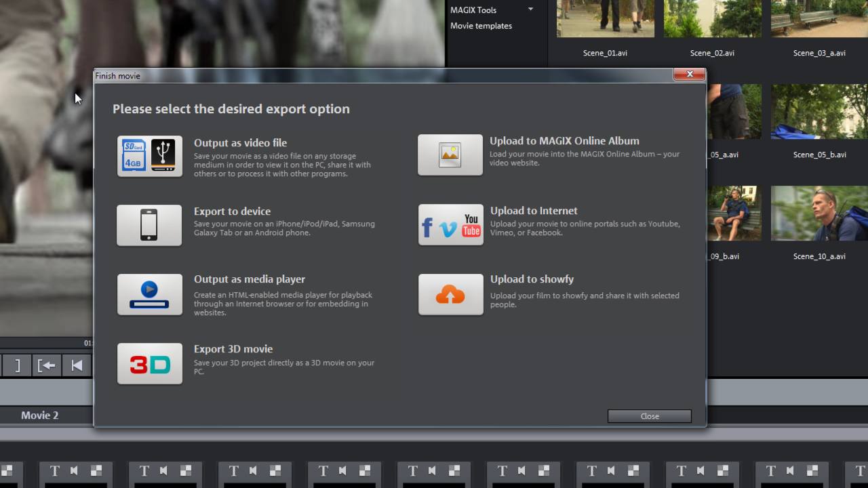This screenshot has width=868, height=488.
Task: Click the Upload to Internet social icon
Action: coord(450,224)
